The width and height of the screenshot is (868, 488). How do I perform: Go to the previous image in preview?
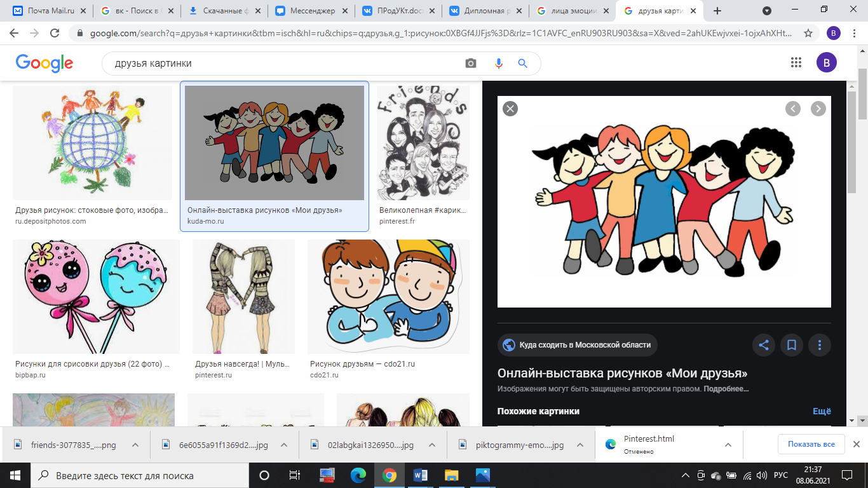(793, 109)
